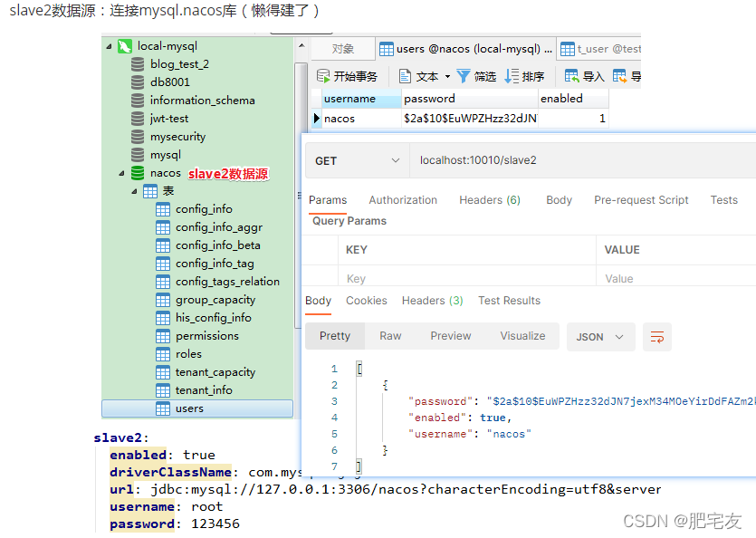Click the enabled column header
This screenshot has width=756, height=538.
point(573,99)
